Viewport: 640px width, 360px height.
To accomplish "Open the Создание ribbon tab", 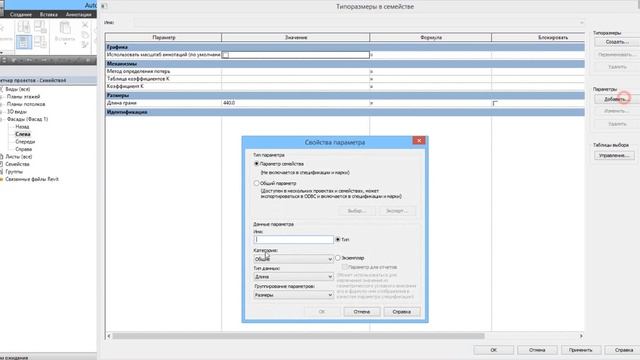I will click(20, 14).
